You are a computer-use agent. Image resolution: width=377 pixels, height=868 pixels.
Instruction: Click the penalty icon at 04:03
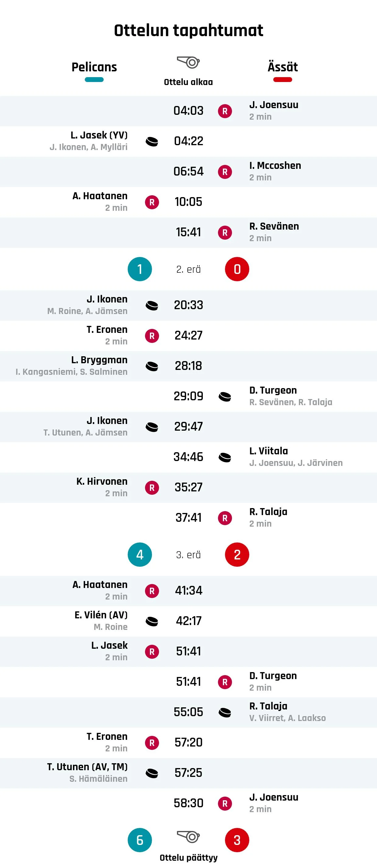click(x=225, y=111)
